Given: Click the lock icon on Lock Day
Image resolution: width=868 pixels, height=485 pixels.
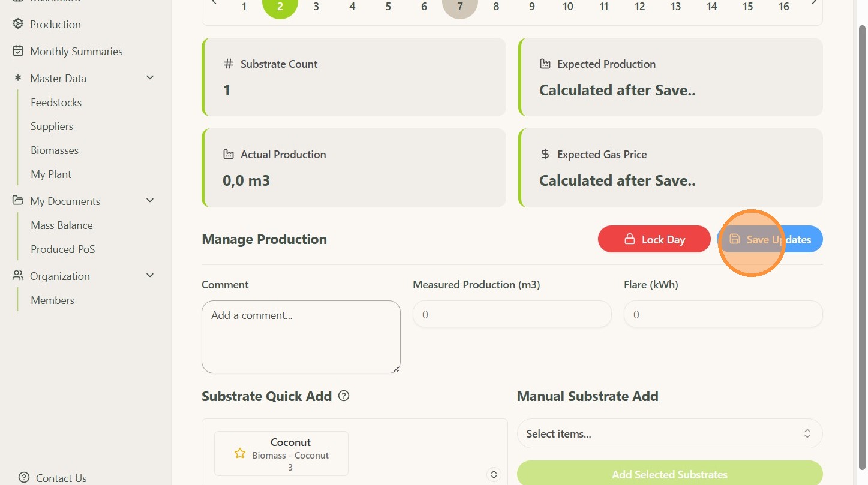Looking at the screenshot, I should tap(630, 239).
